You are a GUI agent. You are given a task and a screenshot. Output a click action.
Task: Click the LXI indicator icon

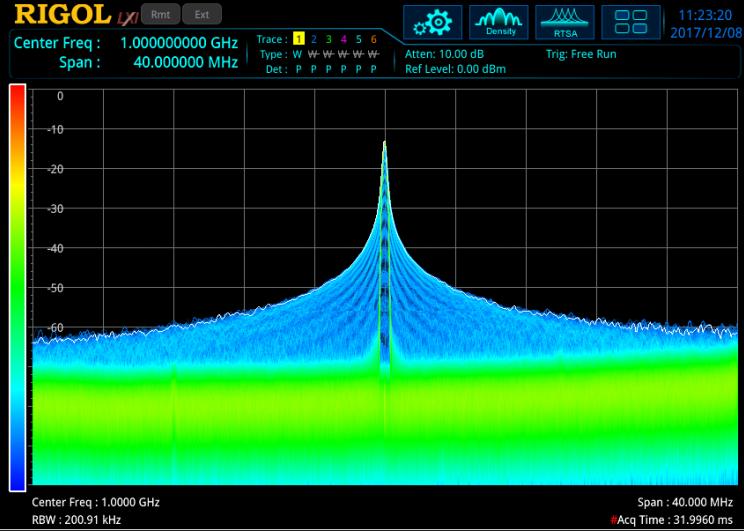(x=127, y=18)
